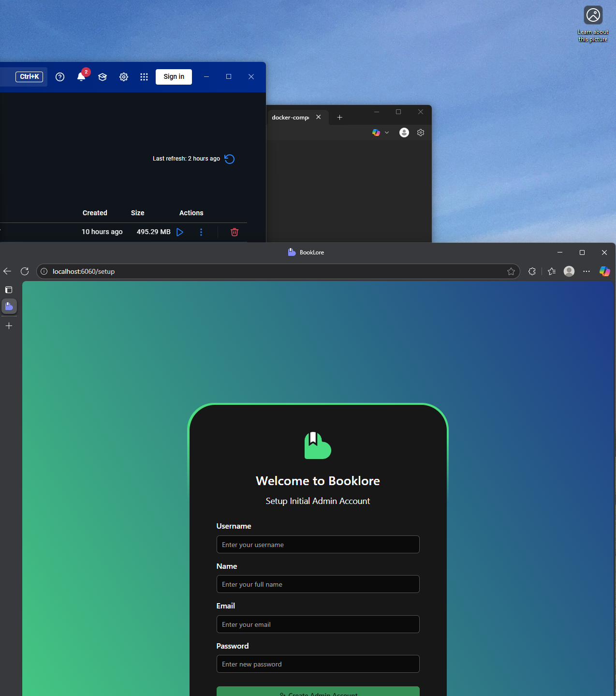Open account icon in docker-compose window

[404, 133]
